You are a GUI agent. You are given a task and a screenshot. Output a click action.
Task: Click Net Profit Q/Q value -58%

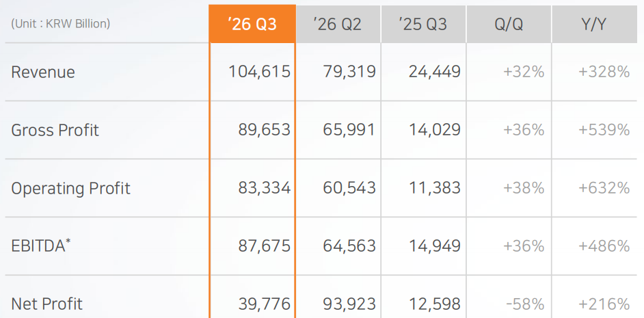click(x=525, y=304)
